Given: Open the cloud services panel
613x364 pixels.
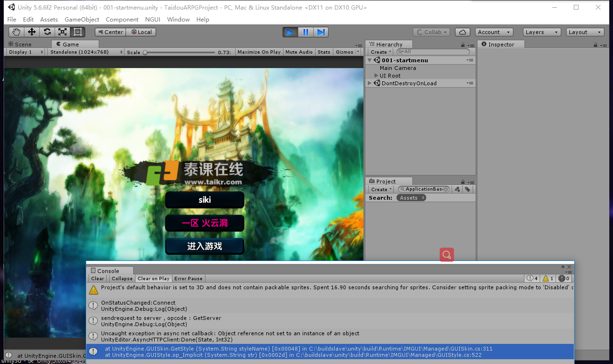Looking at the screenshot, I should (x=462, y=32).
